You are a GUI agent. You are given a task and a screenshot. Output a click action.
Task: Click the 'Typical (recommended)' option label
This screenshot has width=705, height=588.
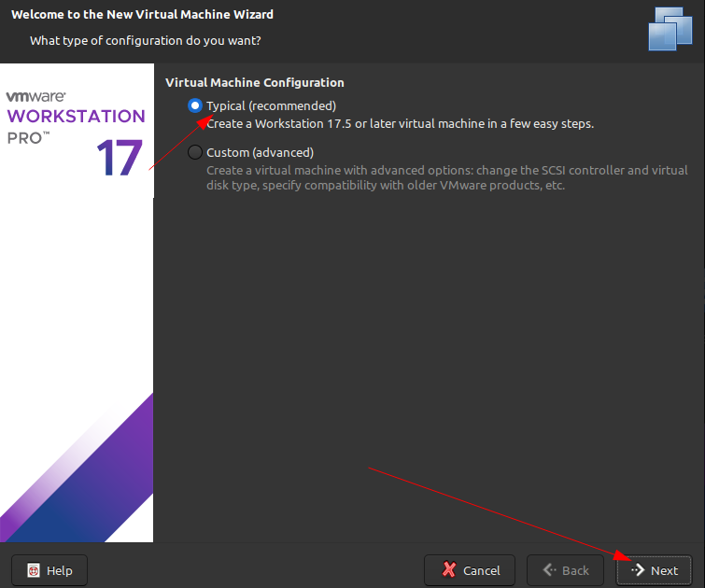271,106
